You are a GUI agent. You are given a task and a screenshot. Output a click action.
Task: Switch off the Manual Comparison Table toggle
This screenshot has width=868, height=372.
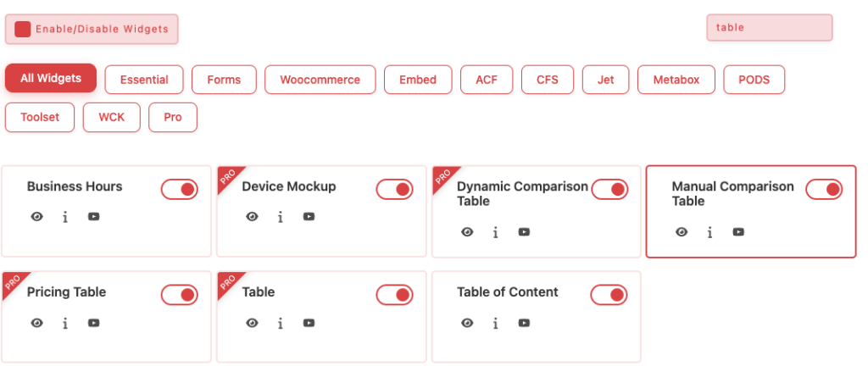coord(824,189)
